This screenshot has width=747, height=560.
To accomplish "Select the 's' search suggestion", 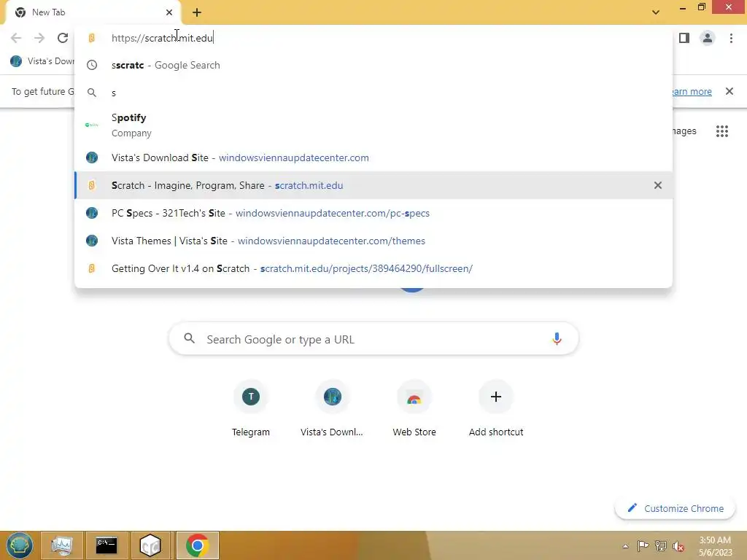I will [x=373, y=93].
